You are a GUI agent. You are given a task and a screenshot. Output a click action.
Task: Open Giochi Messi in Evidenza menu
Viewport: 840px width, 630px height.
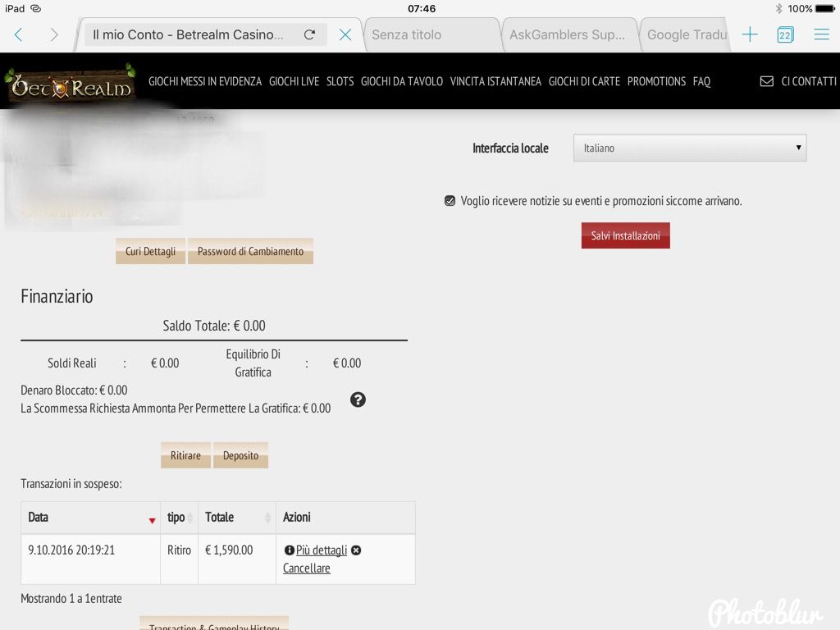click(205, 81)
